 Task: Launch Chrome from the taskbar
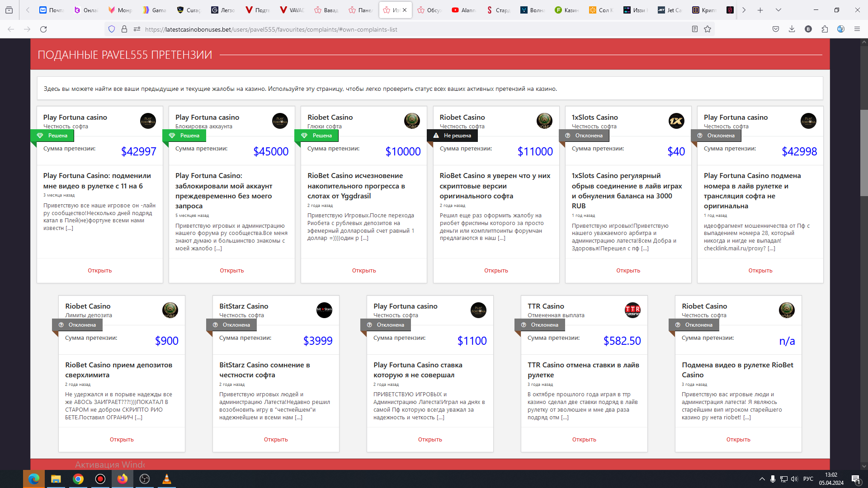pos(78,479)
